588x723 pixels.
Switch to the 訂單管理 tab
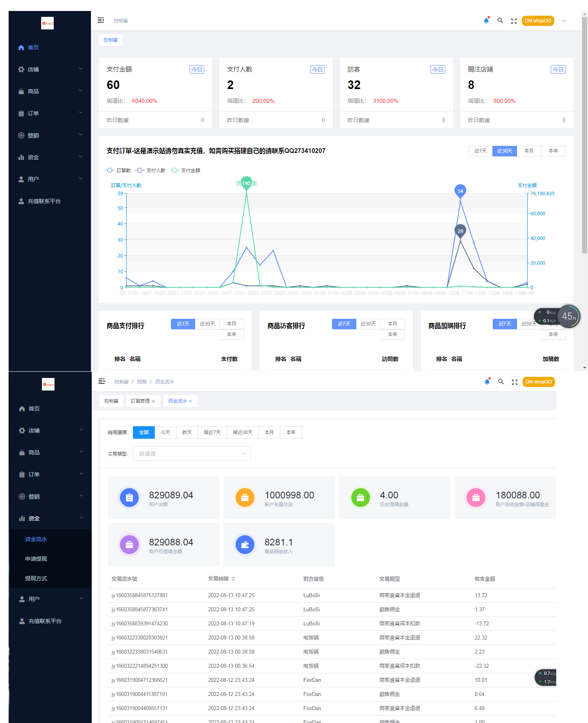(x=140, y=401)
